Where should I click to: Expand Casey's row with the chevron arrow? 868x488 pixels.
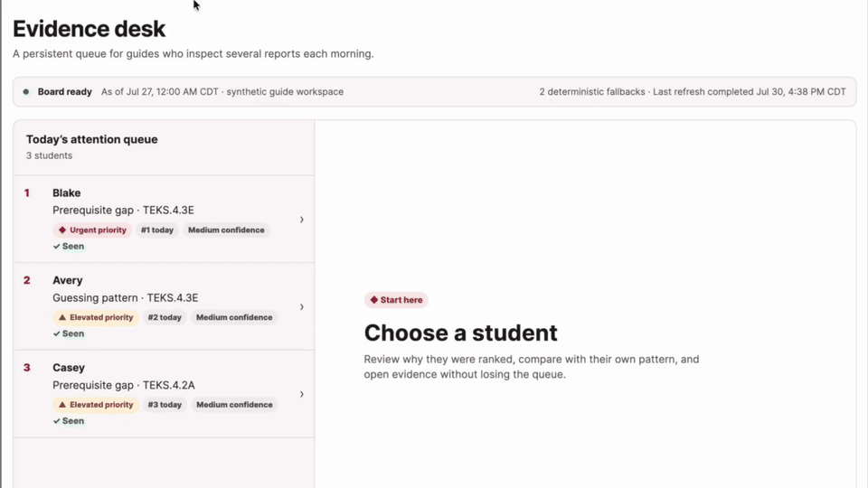tap(302, 395)
